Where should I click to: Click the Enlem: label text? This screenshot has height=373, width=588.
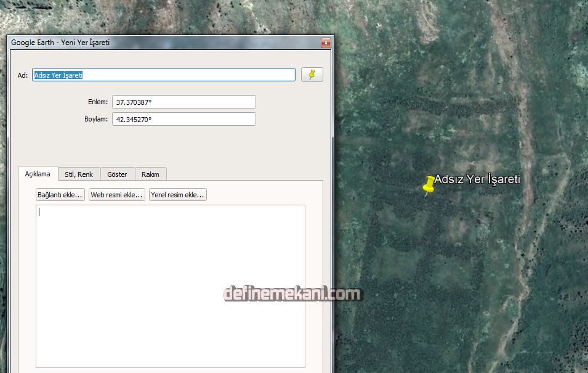[x=98, y=102]
